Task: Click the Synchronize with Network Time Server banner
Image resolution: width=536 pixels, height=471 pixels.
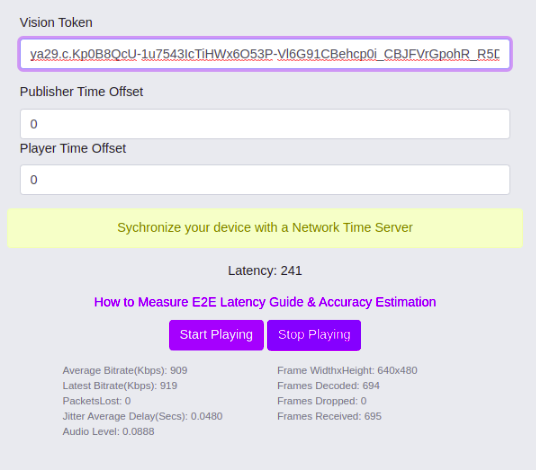Action: click(265, 228)
